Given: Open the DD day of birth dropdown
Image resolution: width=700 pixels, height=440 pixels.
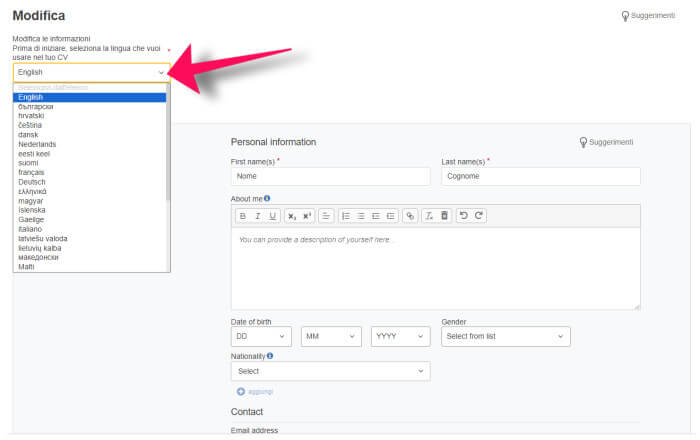Looking at the screenshot, I should pos(260,337).
